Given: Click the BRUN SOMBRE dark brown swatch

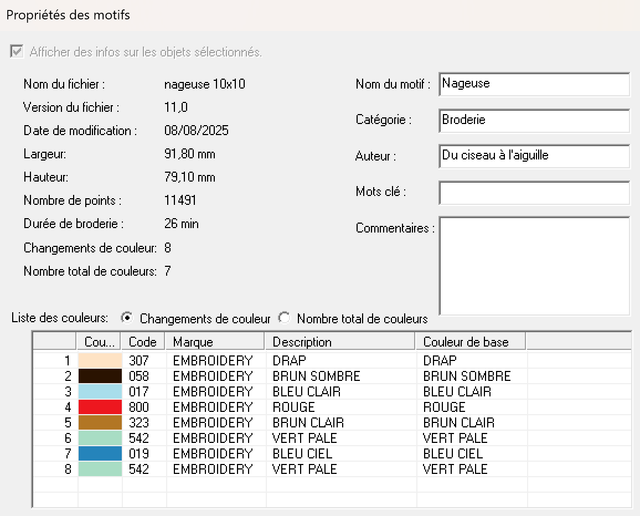Looking at the screenshot, I should (100, 376).
